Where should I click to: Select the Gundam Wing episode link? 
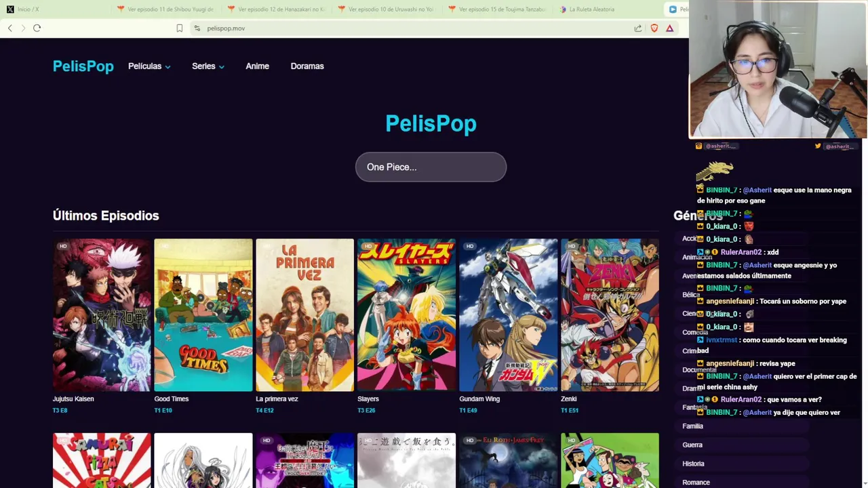(x=479, y=399)
